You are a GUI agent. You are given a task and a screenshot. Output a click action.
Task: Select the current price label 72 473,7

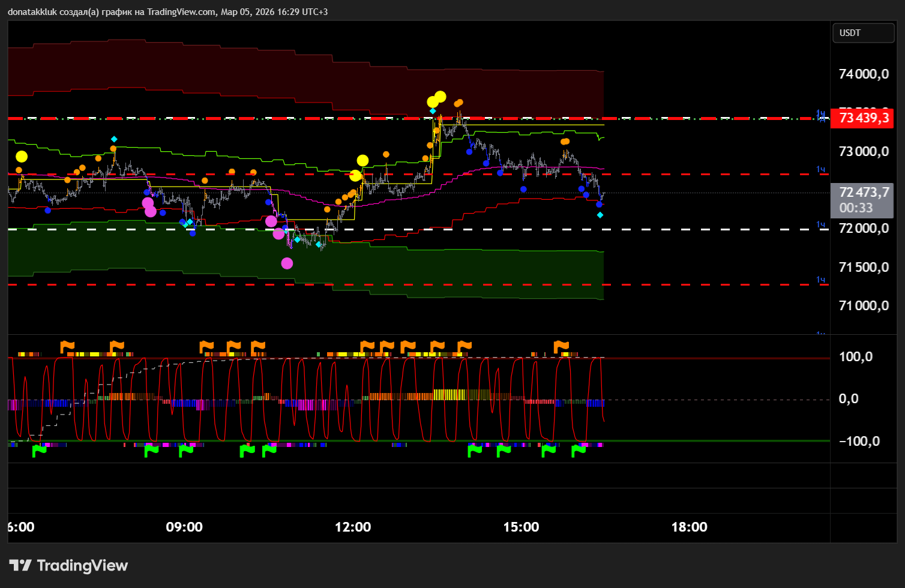(x=863, y=193)
